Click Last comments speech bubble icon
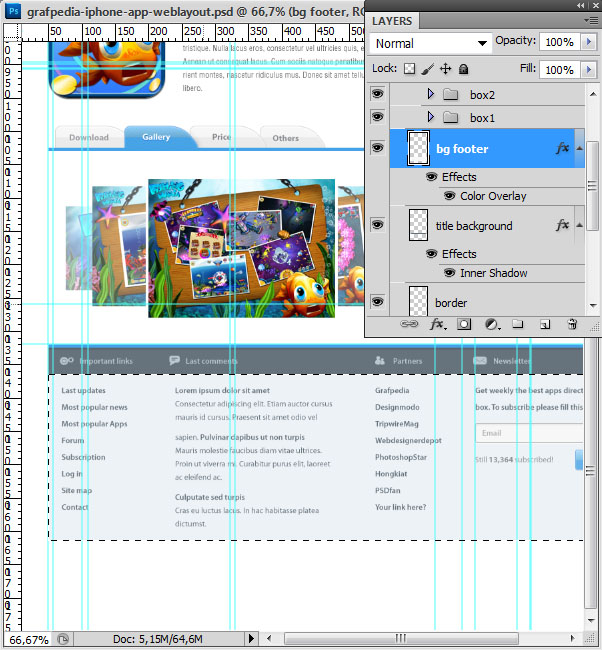 pyautogui.click(x=175, y=360)
